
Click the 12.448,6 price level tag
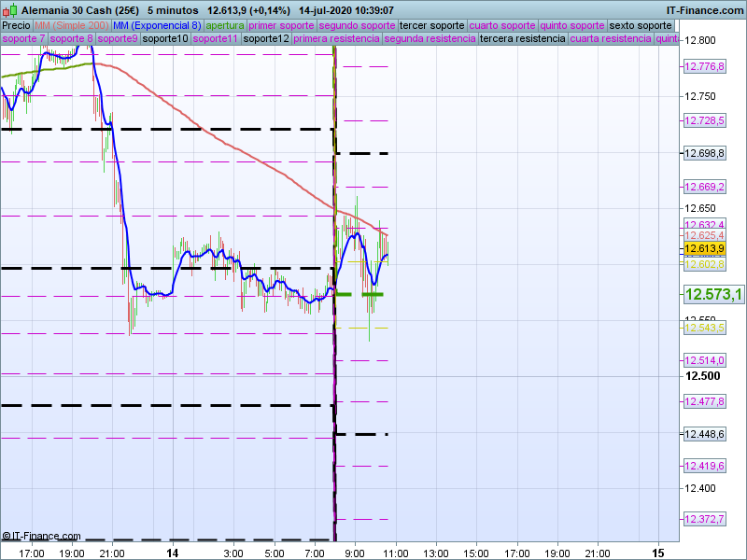tap(704, 434)
